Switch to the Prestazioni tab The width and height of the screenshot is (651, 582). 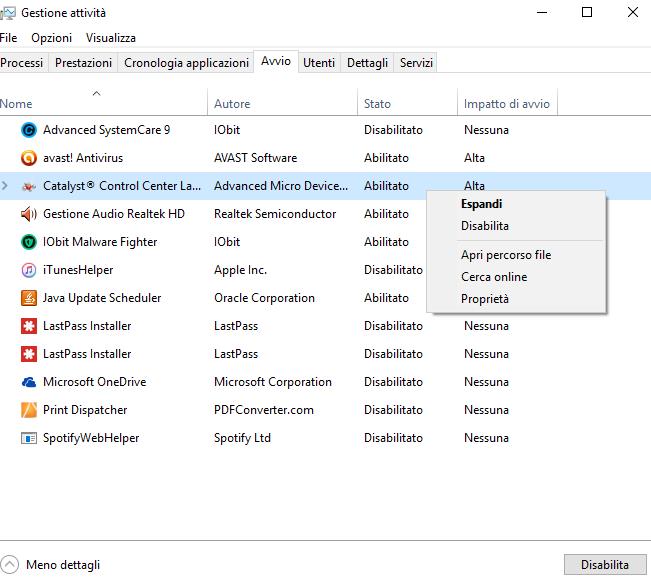(83, 63)
